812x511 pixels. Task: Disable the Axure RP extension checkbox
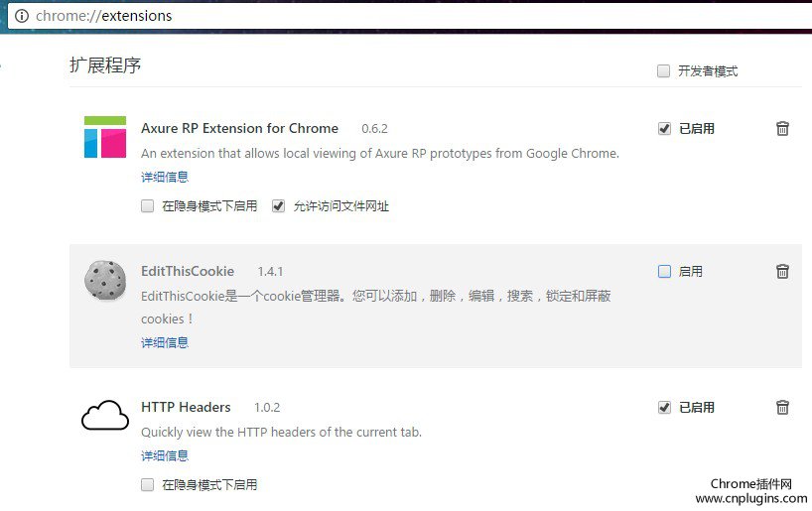click(664, 128)
